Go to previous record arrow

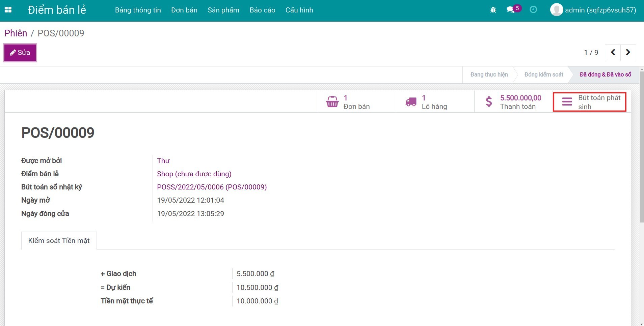point(613,52)
